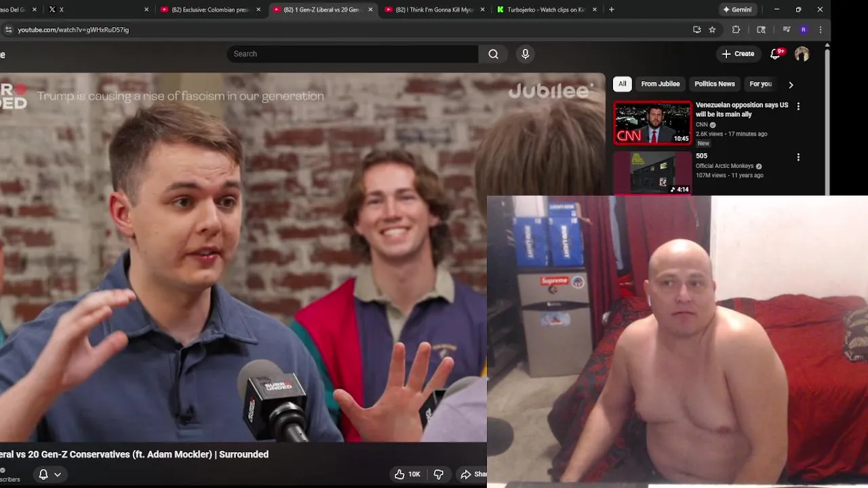Open the CNN channel name link
This screenshot has height=488, width=868.
point(701,125)
